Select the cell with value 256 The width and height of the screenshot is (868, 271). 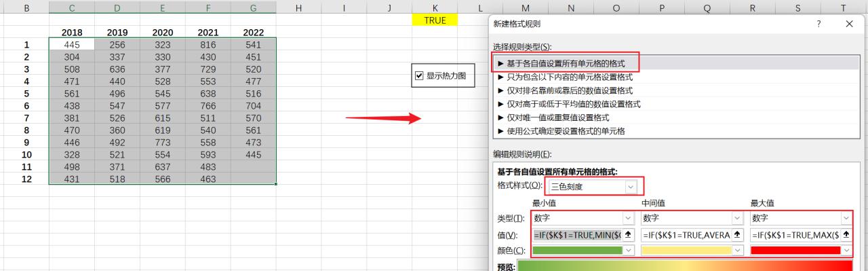[x=117, y=45]
